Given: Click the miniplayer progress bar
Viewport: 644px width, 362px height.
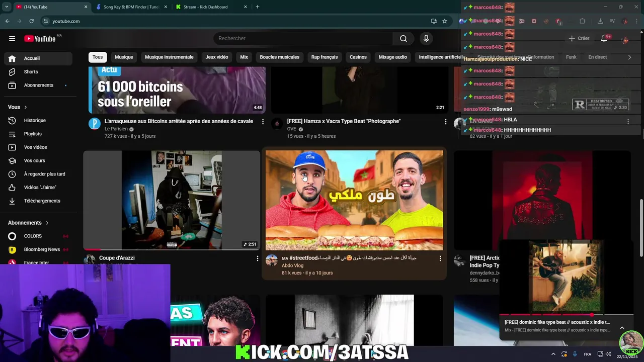Looking at the screenshot, I should (566, 315).
